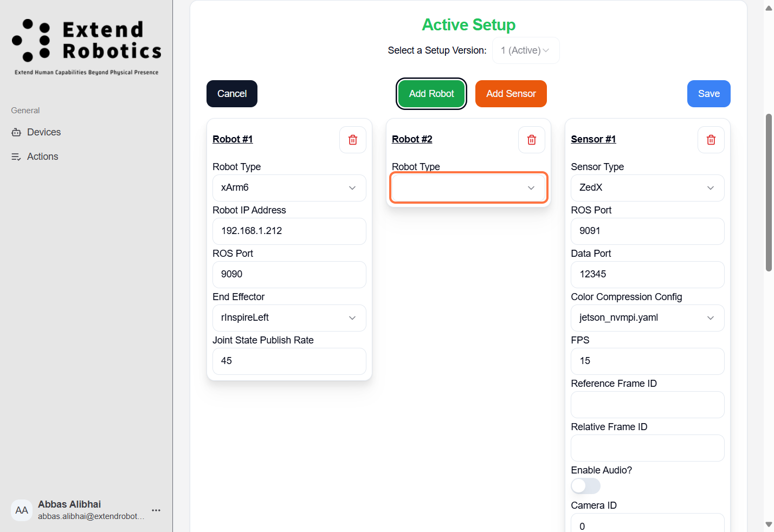Click the Add Sensor button
Image resolution: width=774 pixels, height=532 pixels.
click(511, 94)
